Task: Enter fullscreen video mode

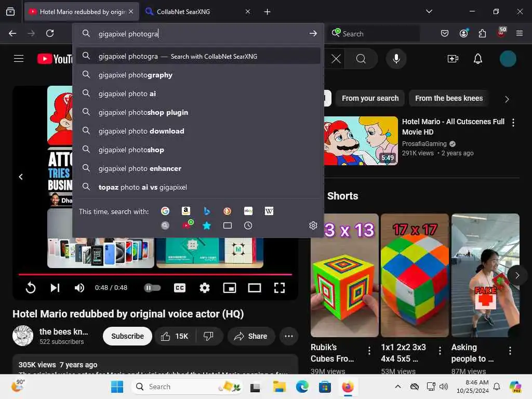Action: [x=279, y=288]
